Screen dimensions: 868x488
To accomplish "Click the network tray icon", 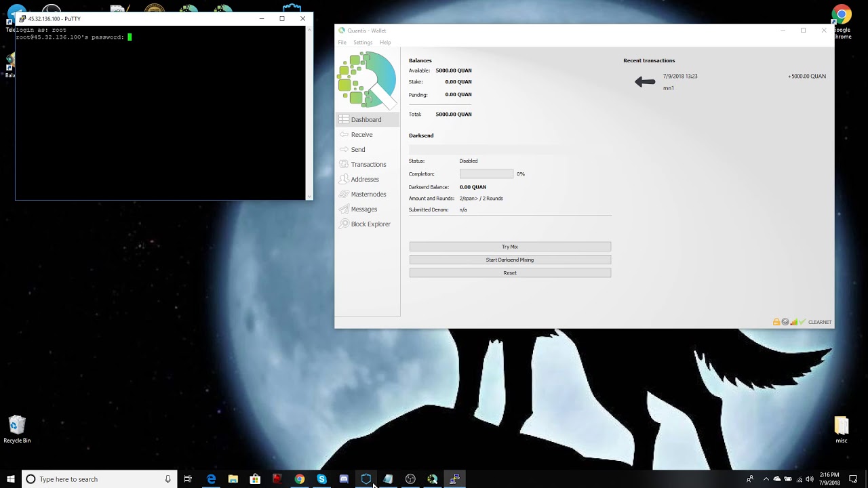I will pos(800,479).
